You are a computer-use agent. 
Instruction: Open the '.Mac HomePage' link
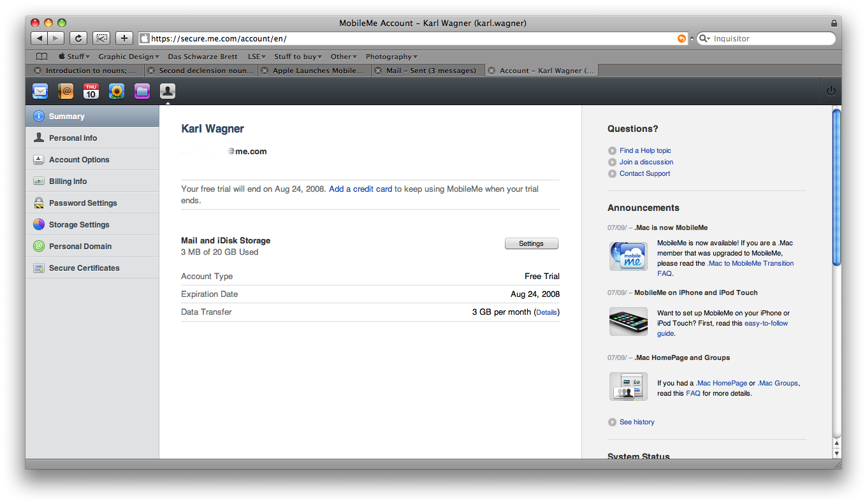click(x=721, y=383)
